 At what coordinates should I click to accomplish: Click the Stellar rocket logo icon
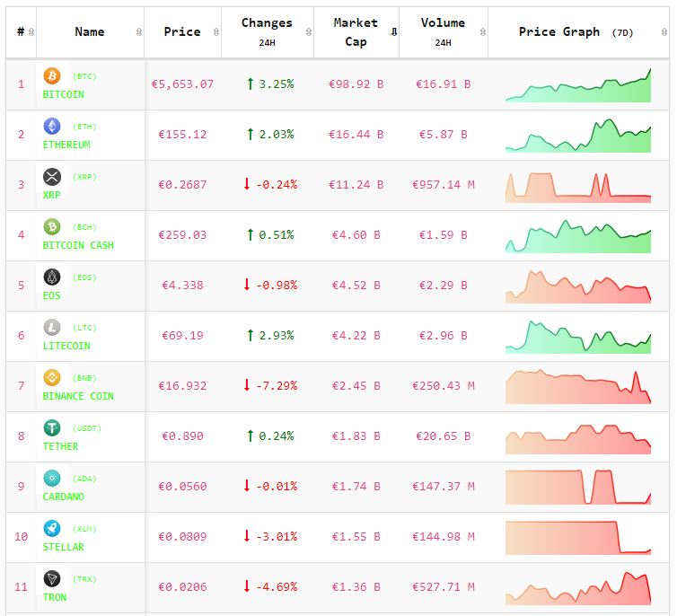(52, 529)
